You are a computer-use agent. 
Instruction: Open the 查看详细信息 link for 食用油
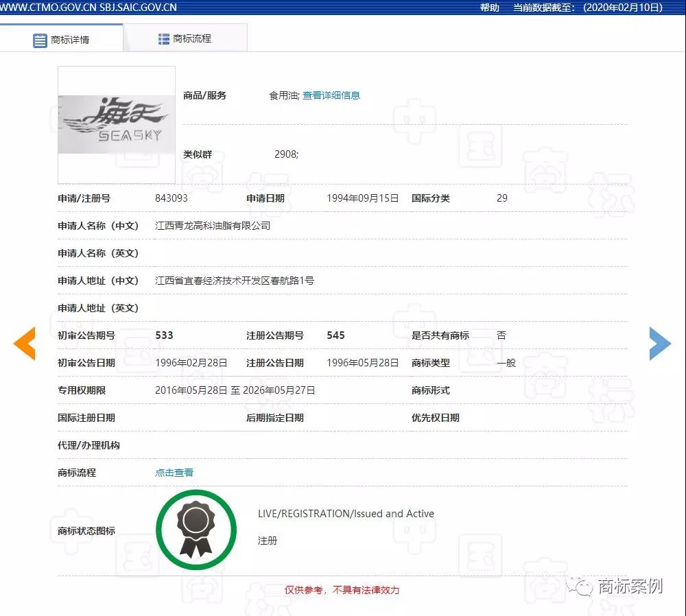tap(331, 95)
